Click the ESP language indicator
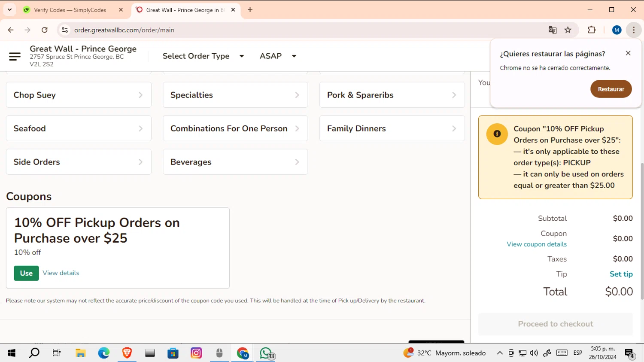This screenshot has height=362, width=644. point(578,353)
